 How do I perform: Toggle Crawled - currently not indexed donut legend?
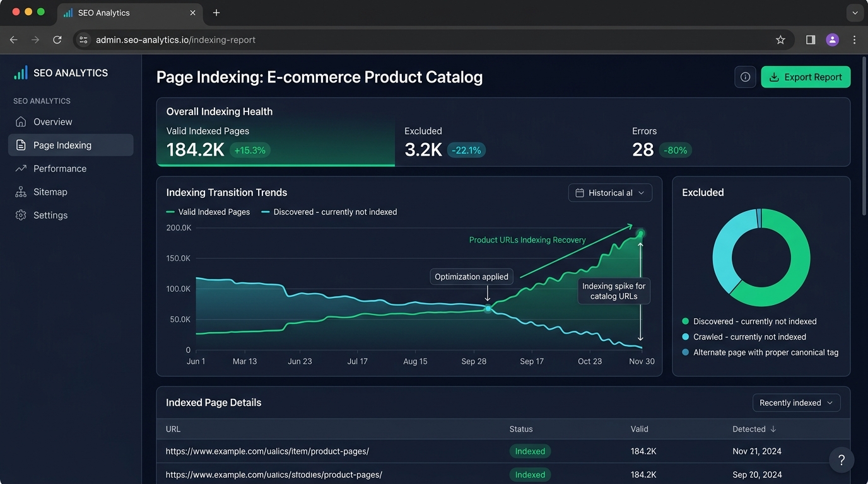click(744, 337)
